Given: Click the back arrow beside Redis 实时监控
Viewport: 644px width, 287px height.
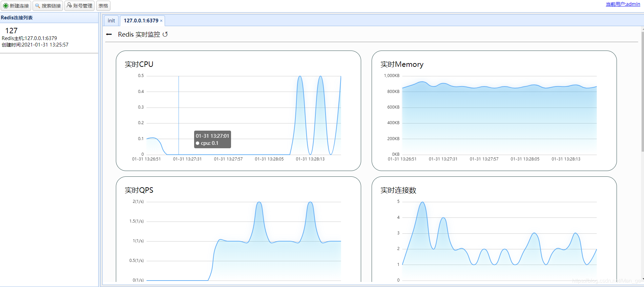Looking at the screenshot, I should tap(109, 34).
